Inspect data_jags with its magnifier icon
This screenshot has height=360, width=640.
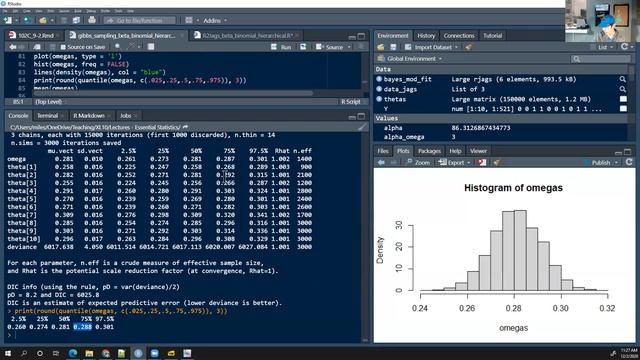622,89
